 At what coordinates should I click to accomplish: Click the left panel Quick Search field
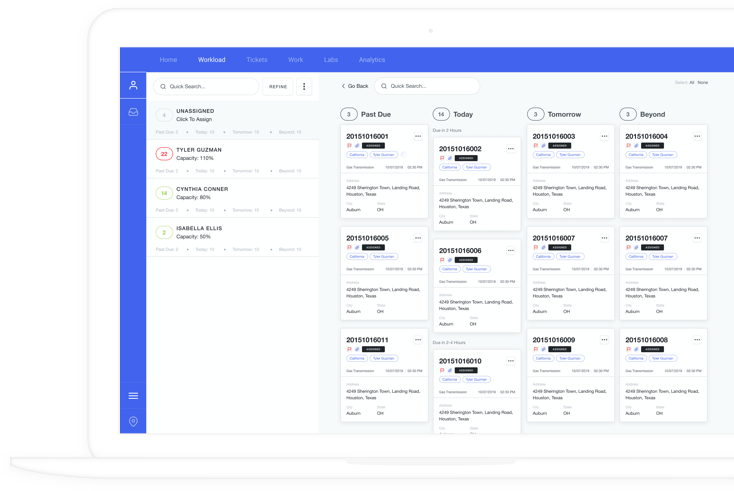click(x=205, y=87)
